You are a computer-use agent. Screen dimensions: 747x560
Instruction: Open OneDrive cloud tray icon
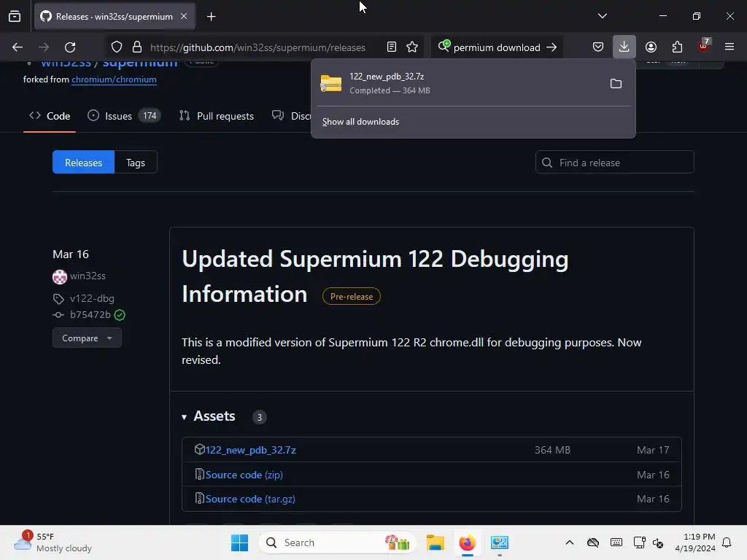pyautogui.click(x=592, y=542)
